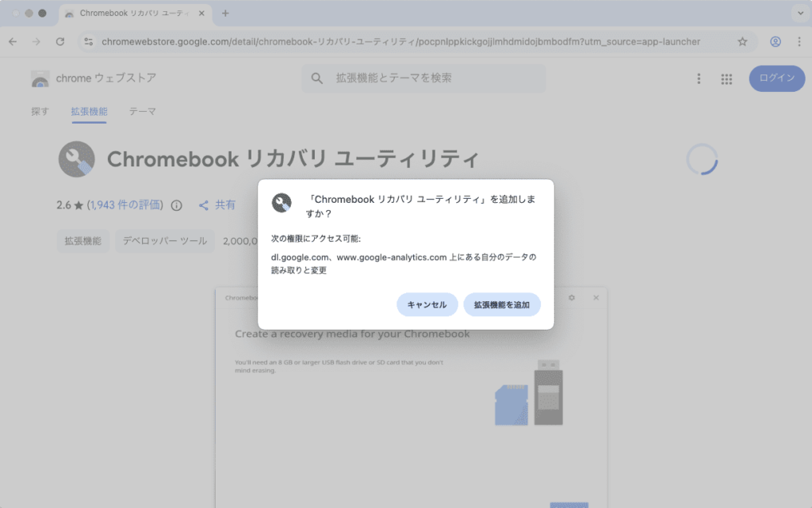Image resolution: width=812 pixels, height=508 pixels.
Task: Switch to the テーマ tab
Action: 143,112
